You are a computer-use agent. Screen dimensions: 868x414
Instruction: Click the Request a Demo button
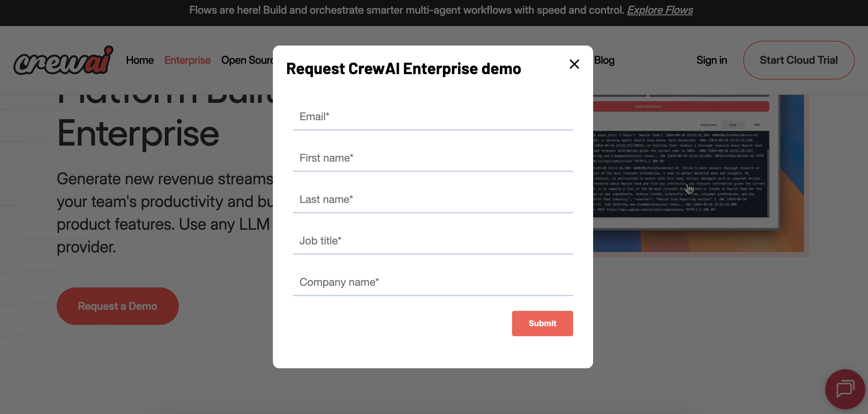pyautogui.click(x=118, y=306)
